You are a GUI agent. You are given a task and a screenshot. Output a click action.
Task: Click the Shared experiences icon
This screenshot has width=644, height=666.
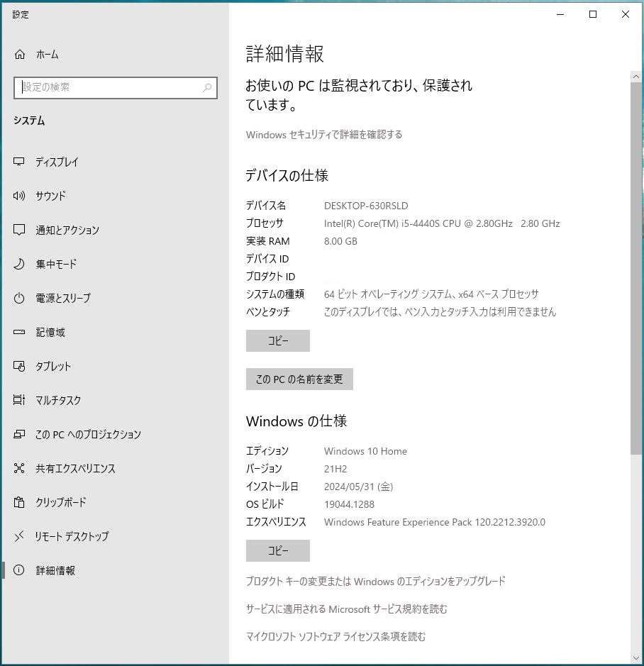pyautogui.click(x=18, y=468)
